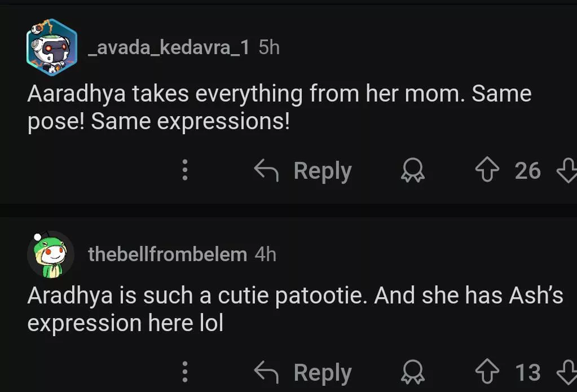Click the reply arrow icon on the second comment
This screenshot has width=577, height=392.
pyautogui.click(x=267, y=372)
